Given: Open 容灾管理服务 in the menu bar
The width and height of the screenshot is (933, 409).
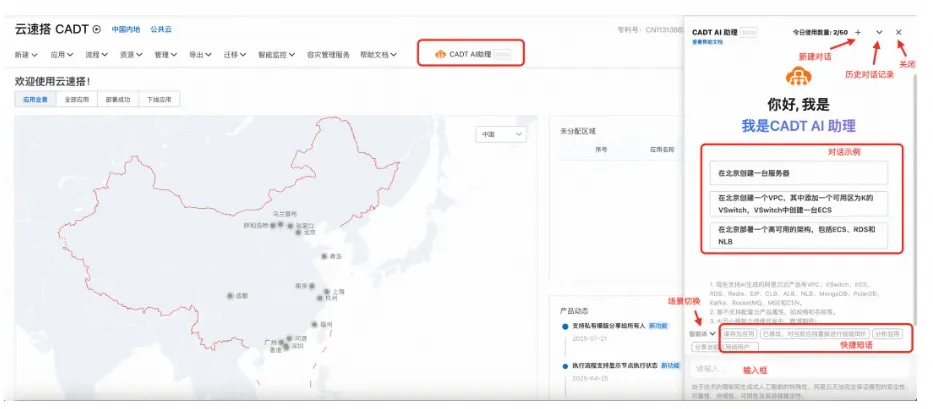Looking at the screenshot, I should pyautogui.click(x=328, y=54).
